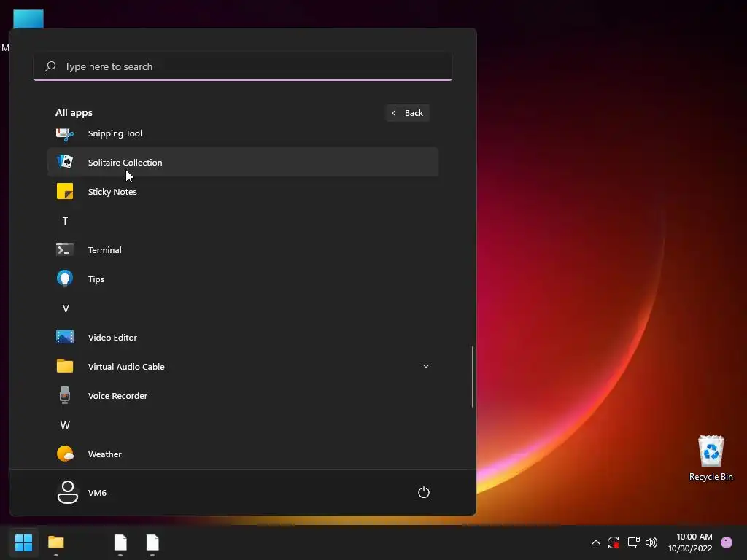
Task: Click the Windows Start button
Action: 23,542
